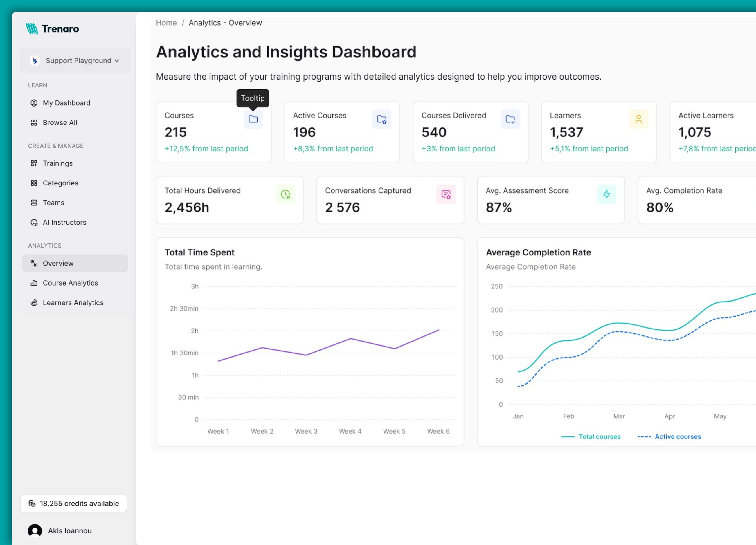Click the Trenaro logo
Image resolution: width=756 pixels, height=545 pixels.
(53, 29)
